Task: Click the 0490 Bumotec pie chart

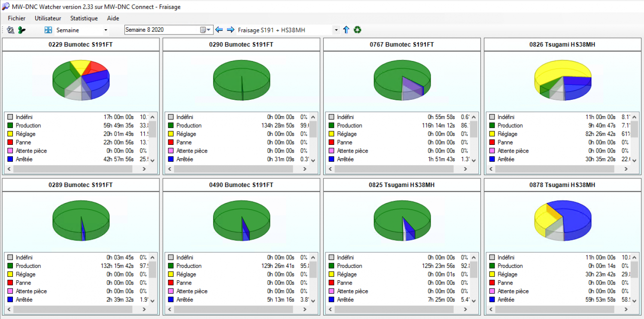Action: (x=241, y=221)
